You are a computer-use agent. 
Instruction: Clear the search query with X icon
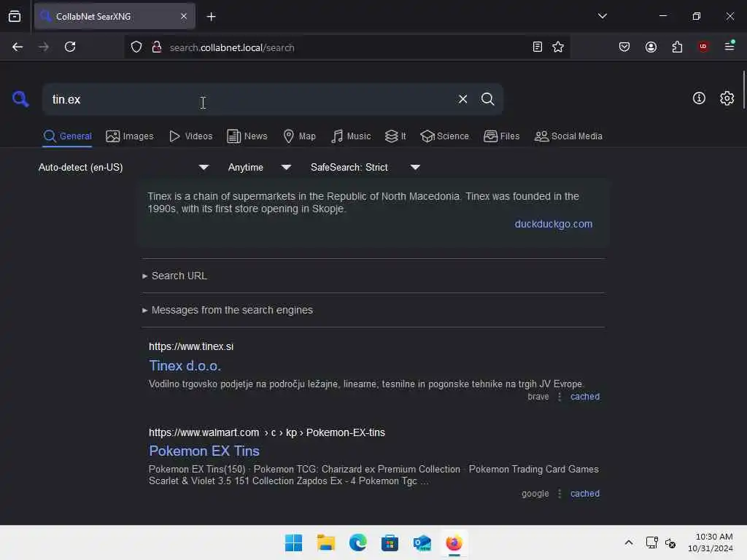[462, 99]
